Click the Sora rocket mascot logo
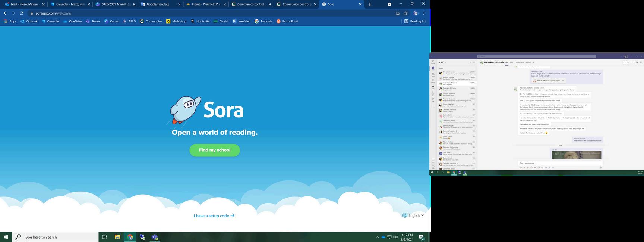644x242 pixels. click(x=185, y=110)
